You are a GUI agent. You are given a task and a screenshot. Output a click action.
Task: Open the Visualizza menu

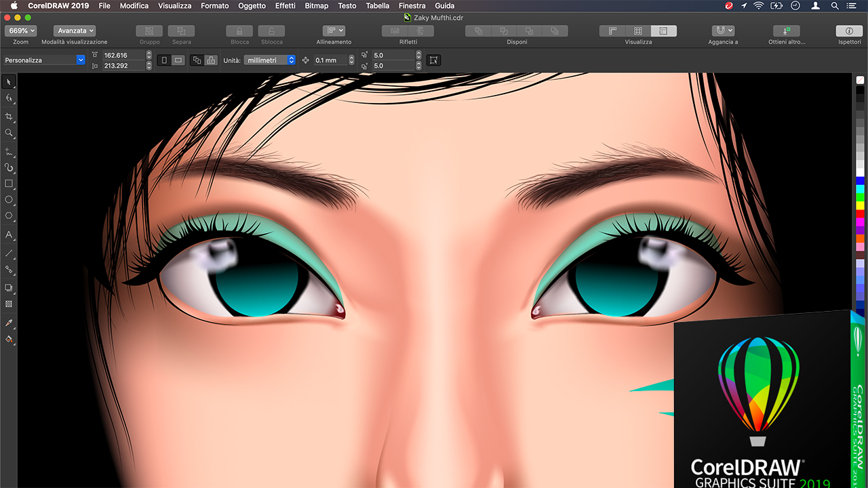[x=174, y=5]
